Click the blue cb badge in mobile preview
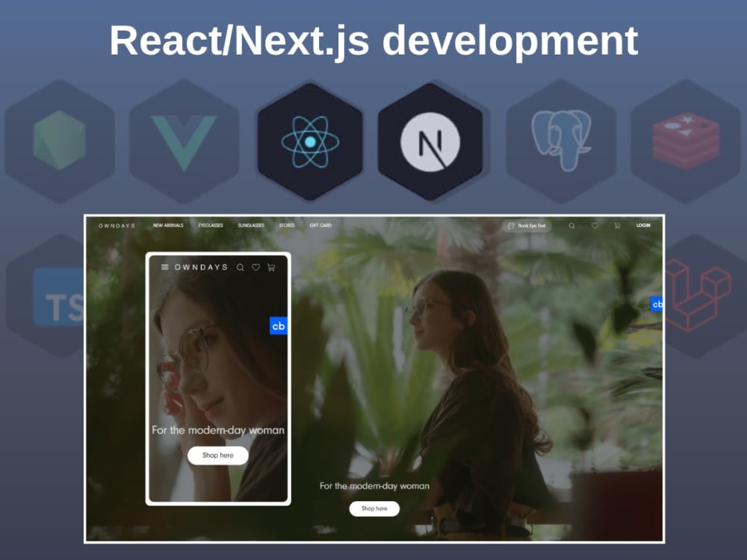Screen dimensions: 747x560 [279, 326]
